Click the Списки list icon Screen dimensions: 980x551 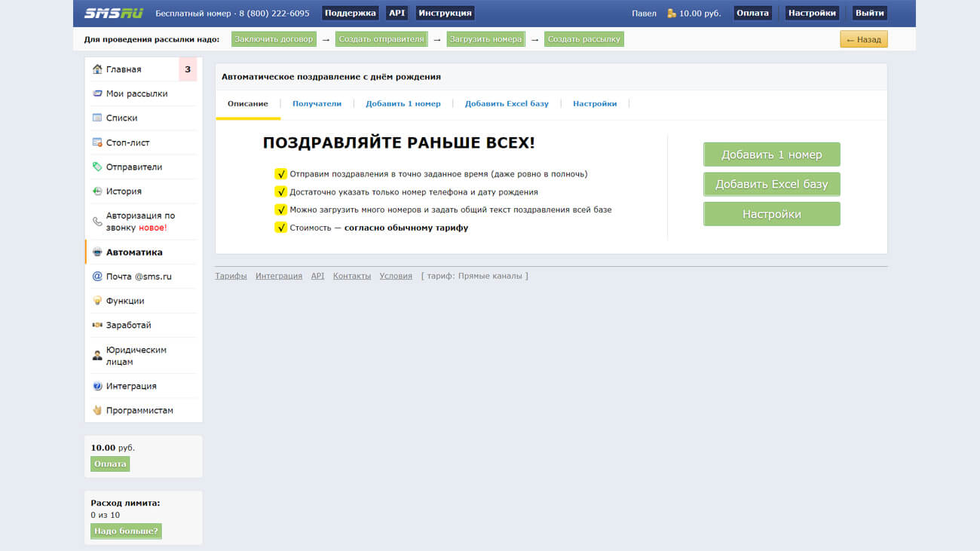click(97, 118)
